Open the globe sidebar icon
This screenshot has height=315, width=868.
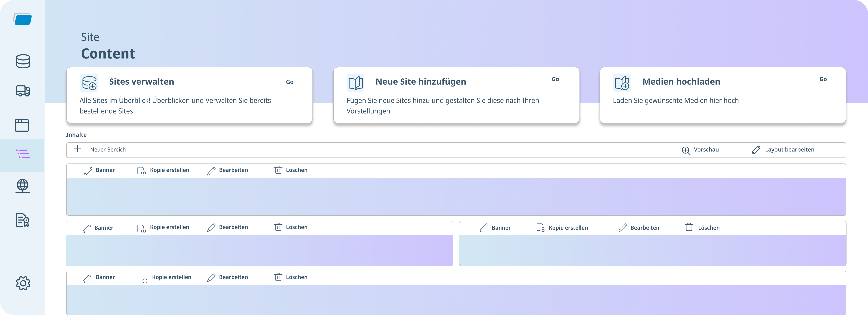pyautogui.click(x=23, y=186)
